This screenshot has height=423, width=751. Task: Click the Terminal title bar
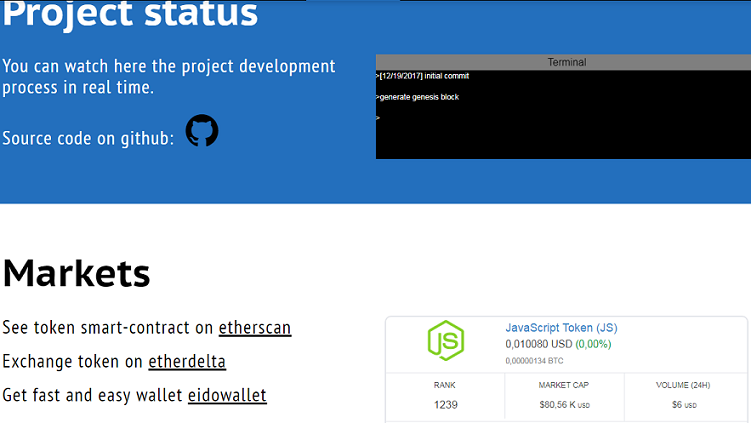point(563,62)
